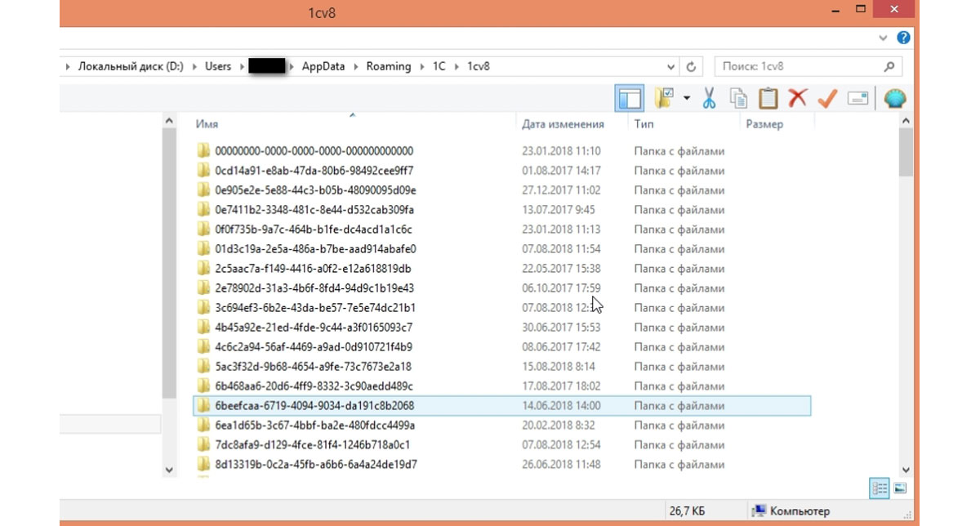This screenshot has height=526, width=980.
Task: Click the Roaming breadcrumb in address bar
Action: point(388,67)
